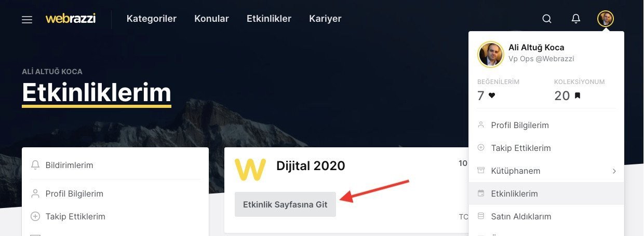
Task: Click the heart icon next to 7
Action: (x=492, y=95)
